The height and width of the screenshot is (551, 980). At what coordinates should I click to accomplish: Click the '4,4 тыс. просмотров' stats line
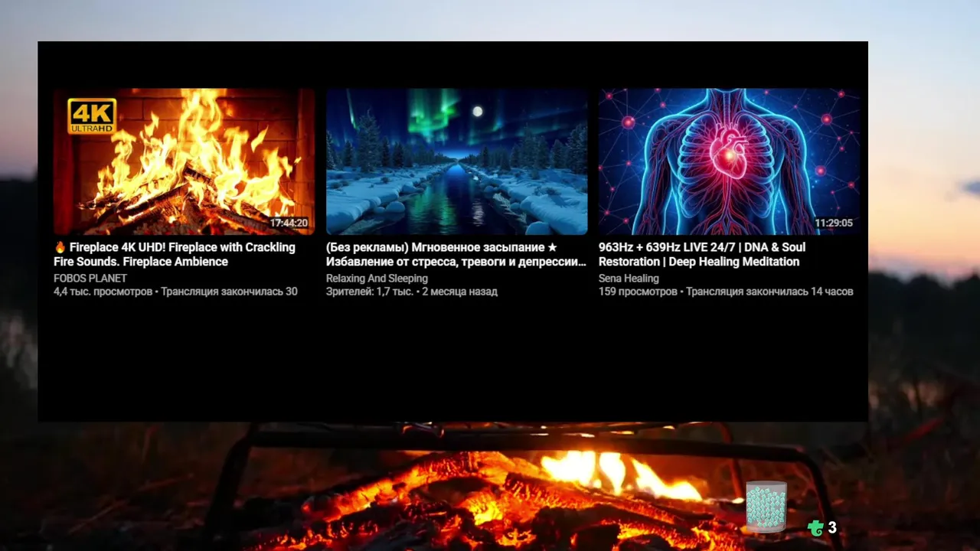tap(175, 292)
